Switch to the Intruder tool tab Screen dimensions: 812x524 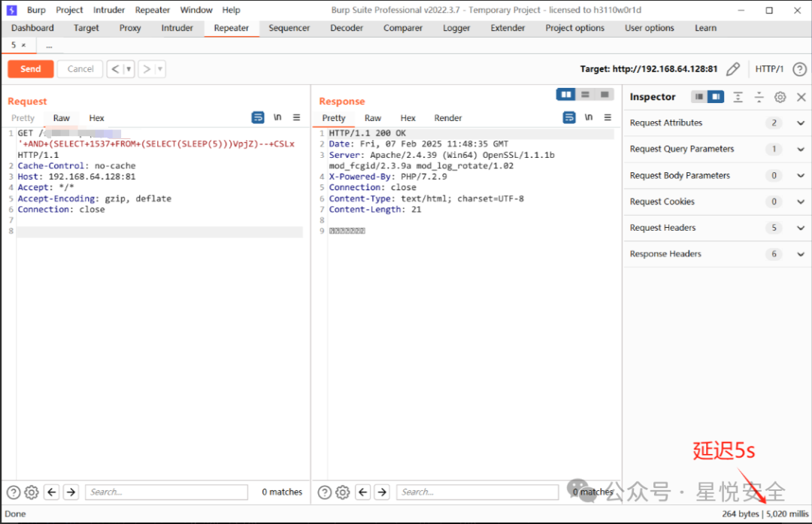pyautogui.click(x=177, y=28)
